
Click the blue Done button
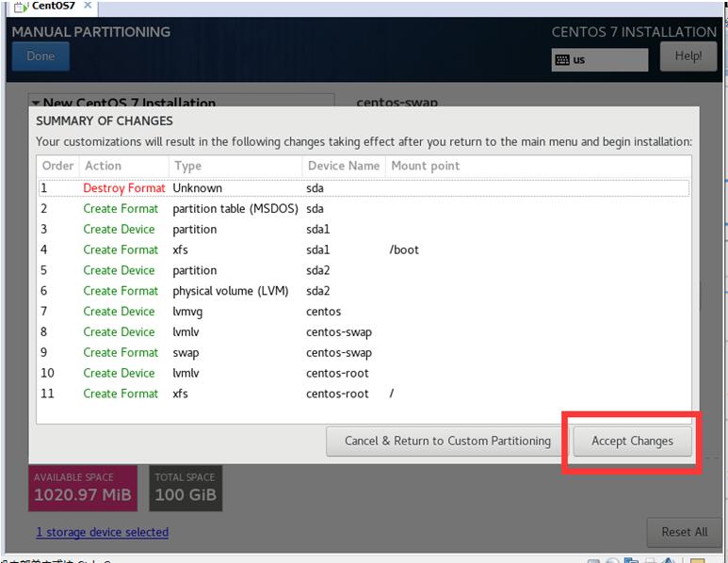[x=40, y=56]
